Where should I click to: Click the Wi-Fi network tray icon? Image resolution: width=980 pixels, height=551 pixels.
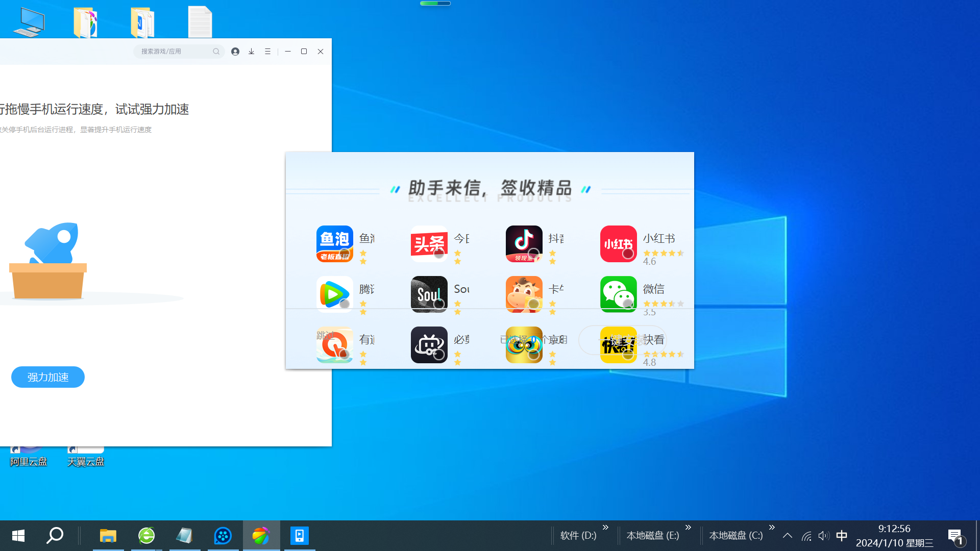point(806,536)
